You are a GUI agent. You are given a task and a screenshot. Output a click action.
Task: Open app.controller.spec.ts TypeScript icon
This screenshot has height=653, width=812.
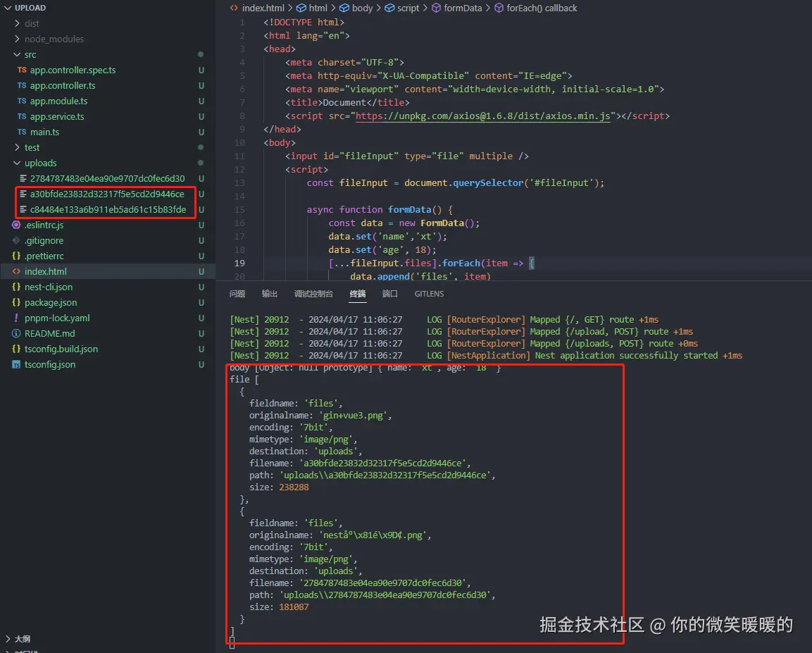click(22, 70)
